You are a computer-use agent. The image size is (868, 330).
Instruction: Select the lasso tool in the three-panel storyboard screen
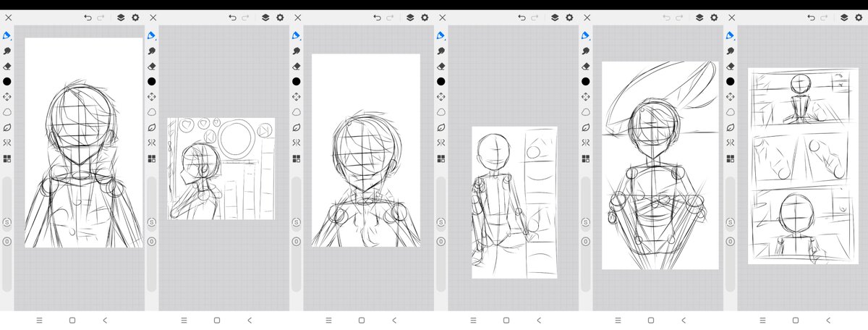pos(730,112)
